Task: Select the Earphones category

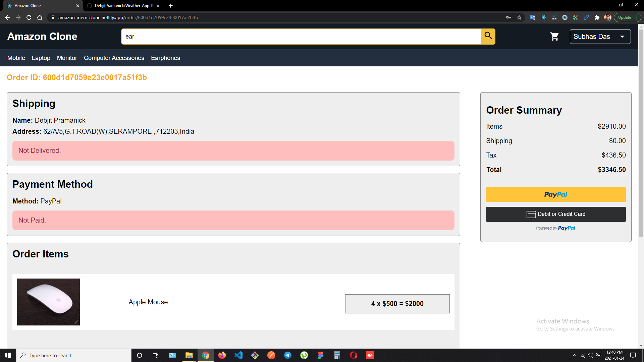Action: click(x=165, y=58)
